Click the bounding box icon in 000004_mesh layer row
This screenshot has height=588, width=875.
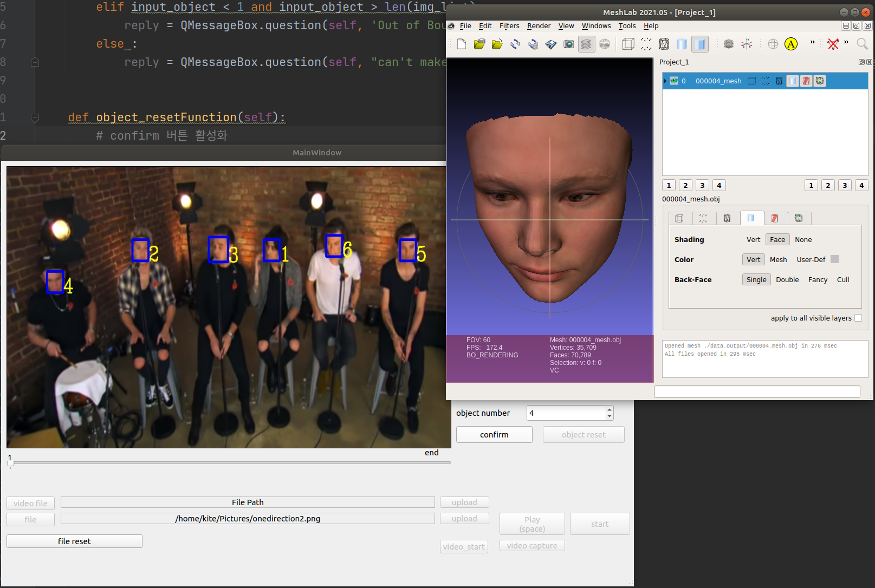point(752,81)
